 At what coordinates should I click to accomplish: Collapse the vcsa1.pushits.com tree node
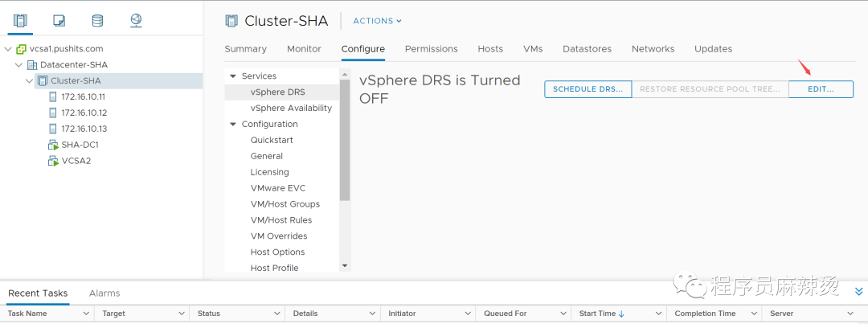pyautogui.click(x=7, y=48)
